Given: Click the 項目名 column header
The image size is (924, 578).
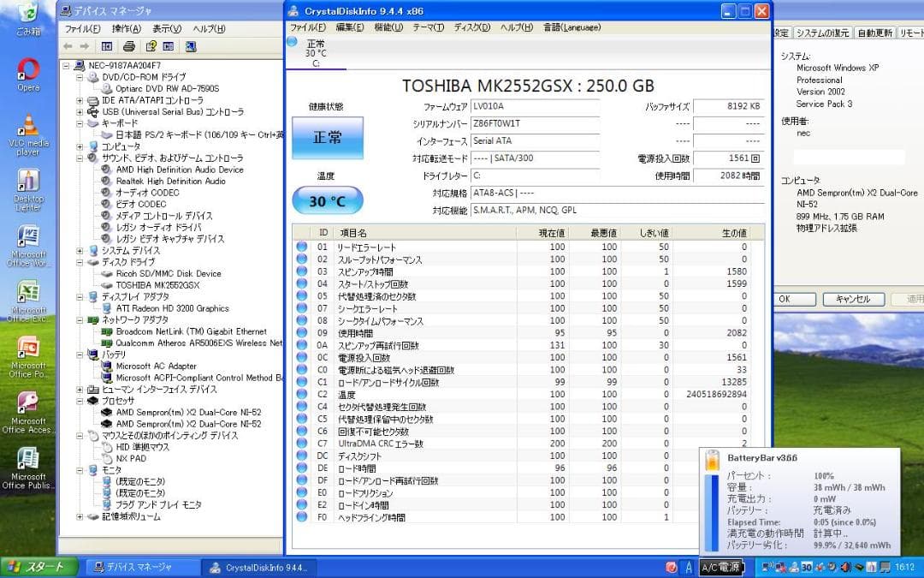Looking at the screenshot, I should point(424,232).
